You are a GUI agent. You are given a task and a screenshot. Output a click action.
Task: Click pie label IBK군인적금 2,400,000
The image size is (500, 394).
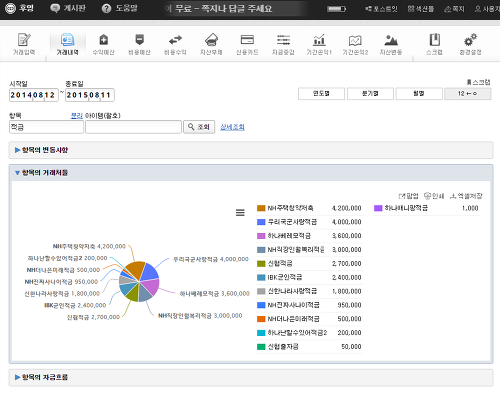tap(75, 305)
